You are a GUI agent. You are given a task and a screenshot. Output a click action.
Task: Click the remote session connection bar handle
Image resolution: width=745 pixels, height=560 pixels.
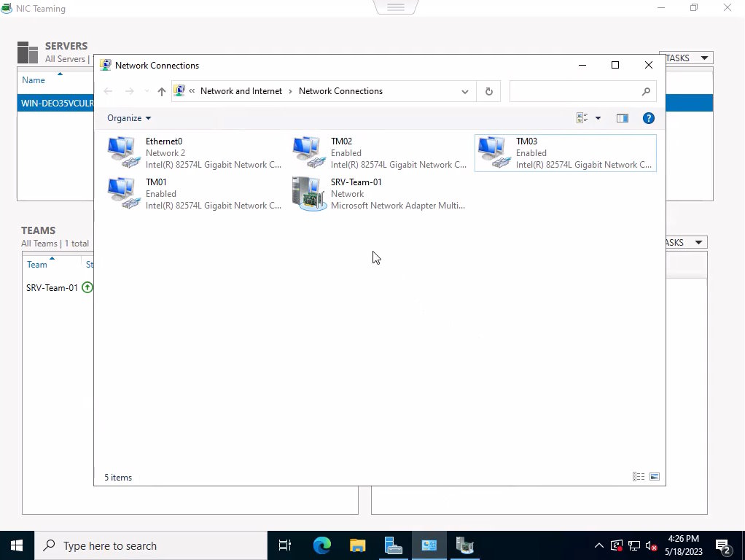(395, 7)
